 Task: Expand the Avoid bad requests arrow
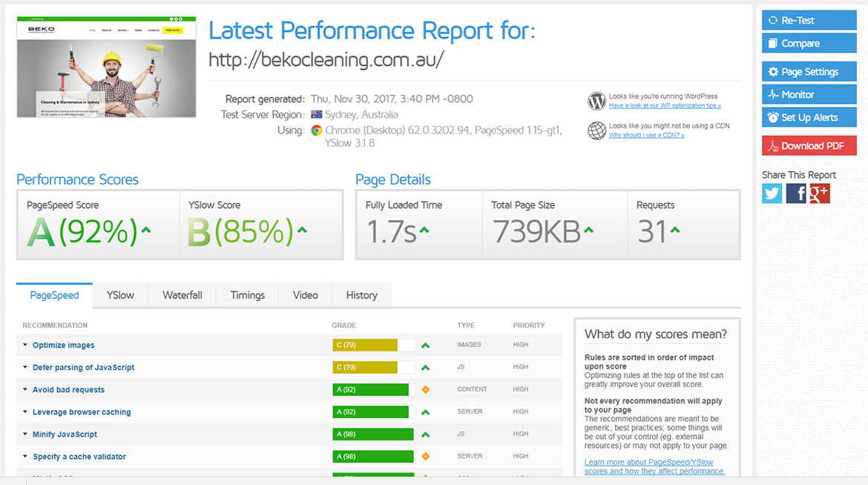25,389
